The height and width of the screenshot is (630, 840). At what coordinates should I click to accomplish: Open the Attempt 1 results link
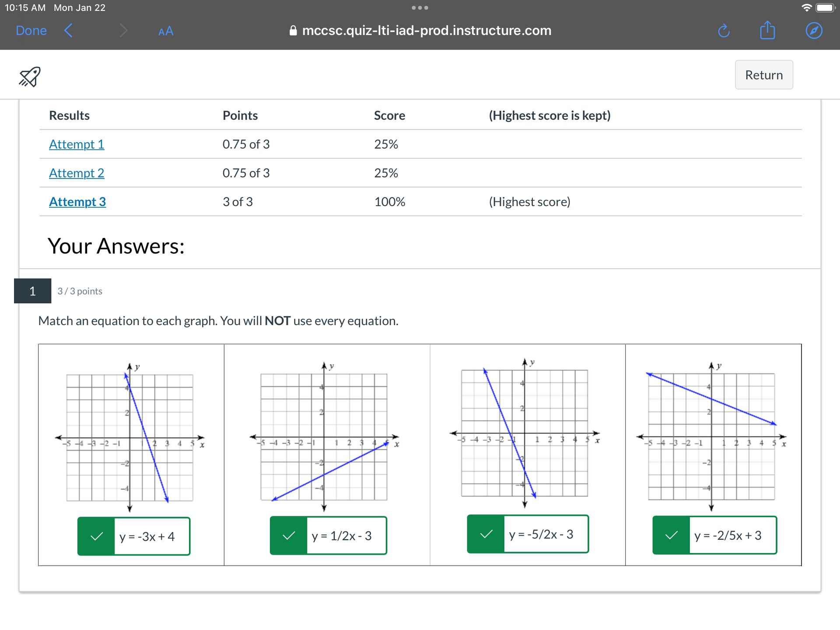77,144
